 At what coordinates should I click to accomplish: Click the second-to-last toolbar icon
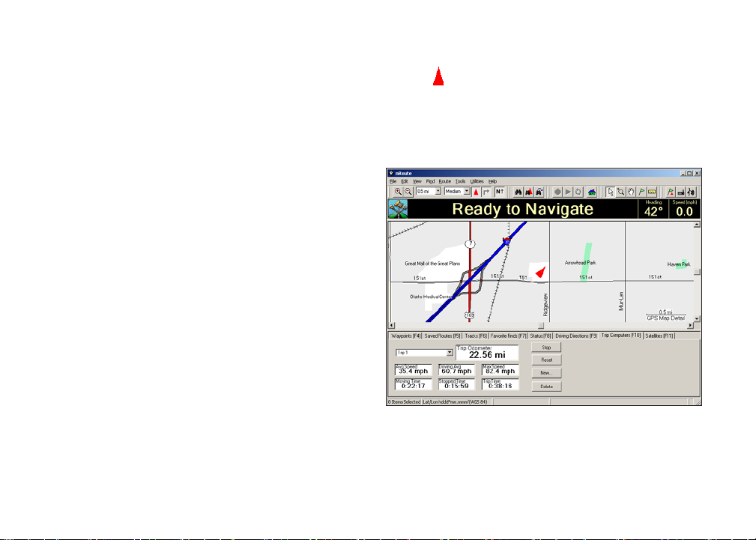click(x=681, y=192)
